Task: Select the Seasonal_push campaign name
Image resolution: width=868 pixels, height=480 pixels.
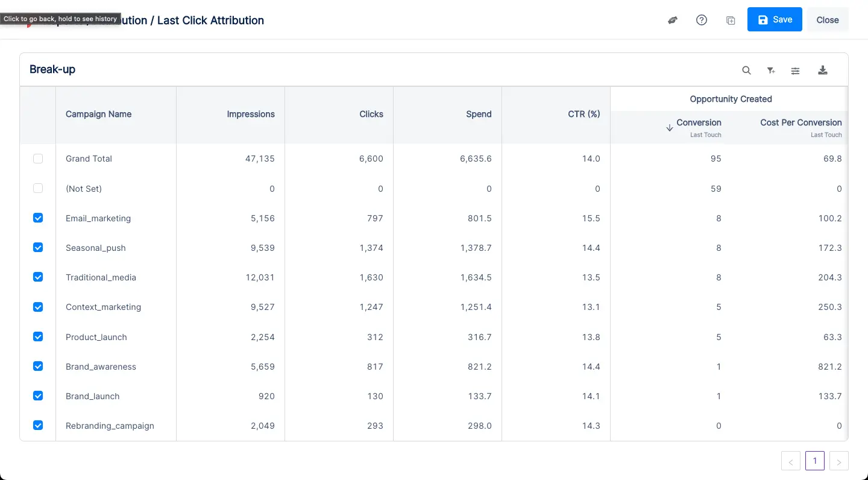Action: (x=96, y=248)
